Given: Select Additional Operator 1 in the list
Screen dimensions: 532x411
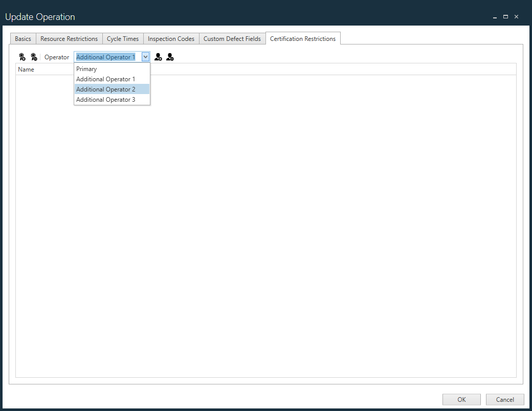Looking at the screenshot, I should 105,79.
